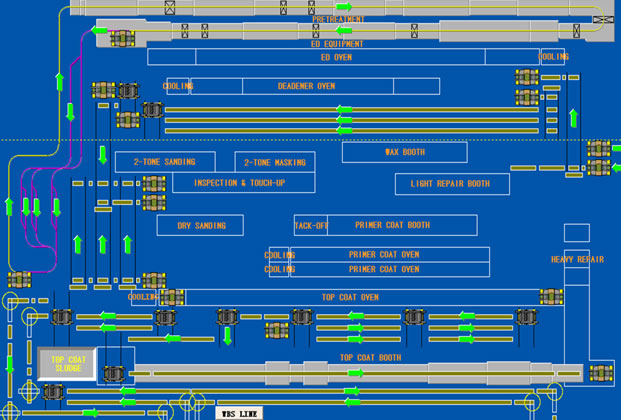This screenshot has height=420, width=621.
Task: Click the green up arrow right of ED Oven lines
Action: [573, 118]
